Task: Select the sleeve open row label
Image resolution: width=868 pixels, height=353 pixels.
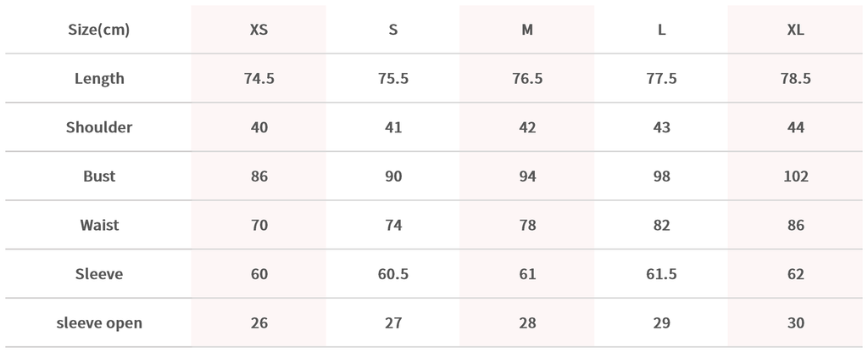Action: (x=99, y=323)
